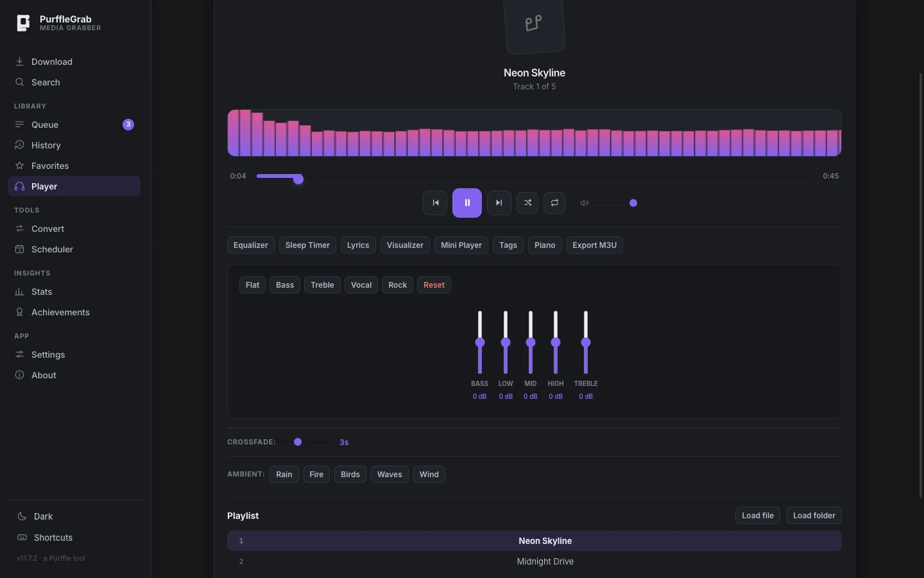This screenshot has width=924, height=578.
Task: Show keyboard Shortcuts
Action: pos(75,538)
